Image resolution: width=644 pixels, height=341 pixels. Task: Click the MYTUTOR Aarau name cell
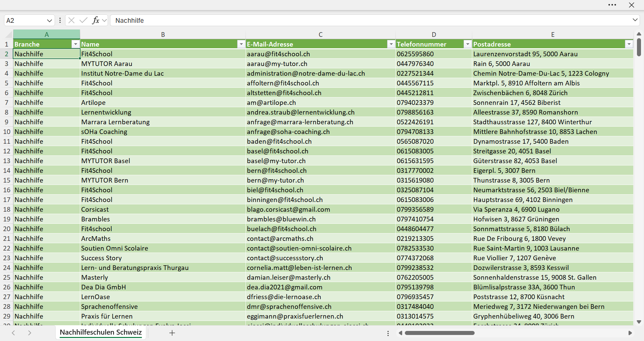(x=163, y=64)
